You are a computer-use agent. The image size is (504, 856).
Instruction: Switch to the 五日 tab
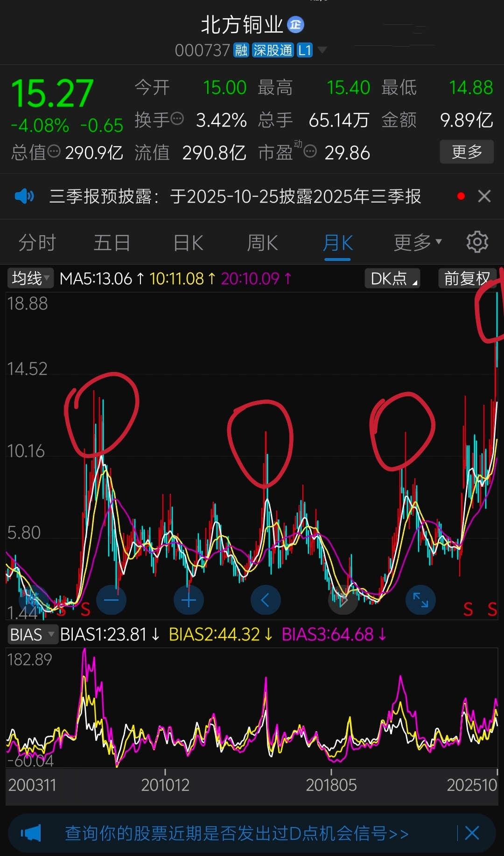[x=112, y=243]
